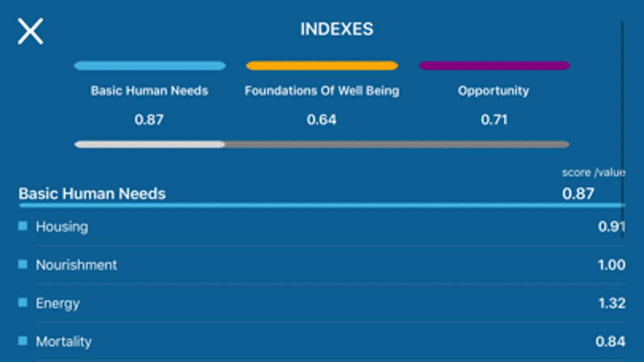This screenshot has height=362, width=644.
Task: Click the white progress indicator segment
Action: tap(150, 144)
